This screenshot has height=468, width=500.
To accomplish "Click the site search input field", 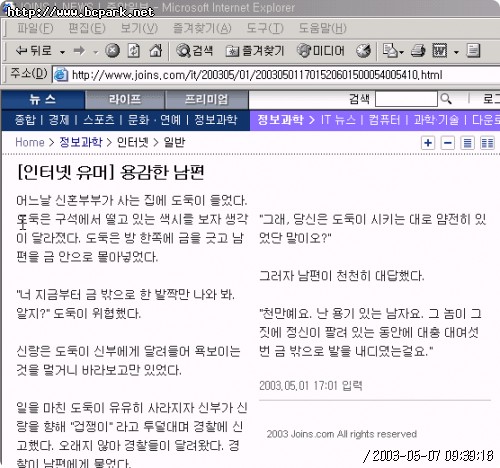I will click(x=406, y=99).
